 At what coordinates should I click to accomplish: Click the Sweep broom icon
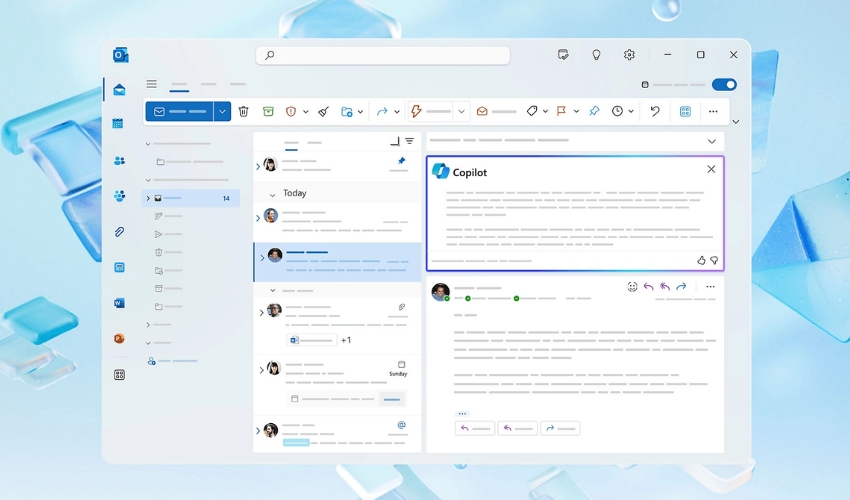click(x=324, y=111)
